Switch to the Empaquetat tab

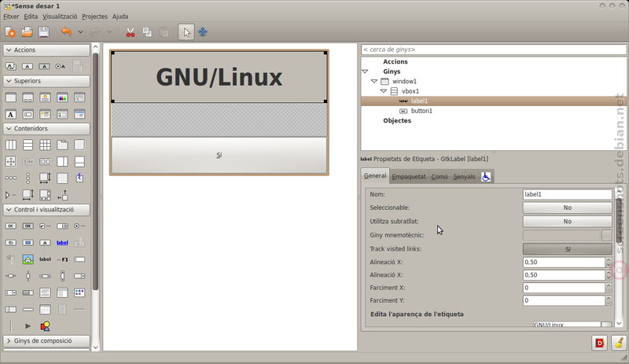(409, 177)
